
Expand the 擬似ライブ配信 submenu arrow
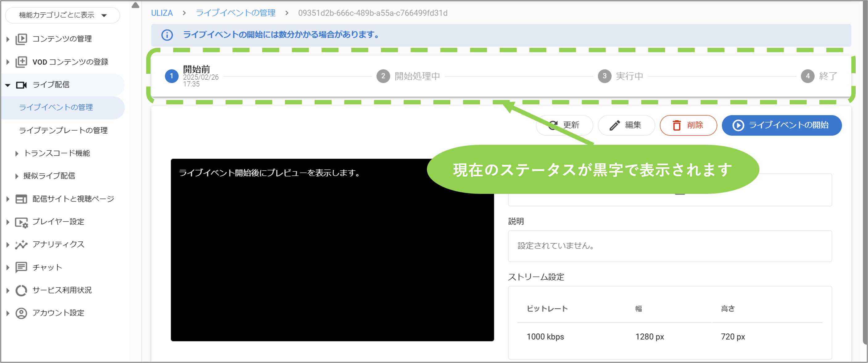[17, 176]
